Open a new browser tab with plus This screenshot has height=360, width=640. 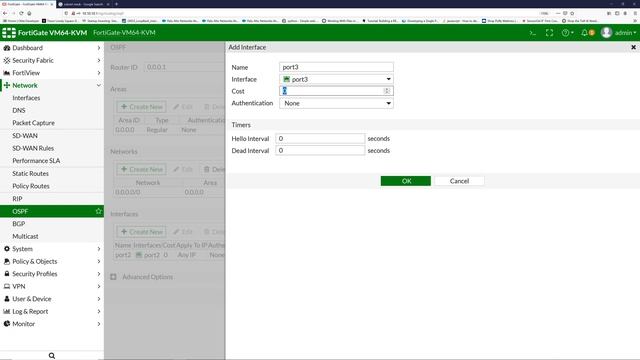pos(116,4)
